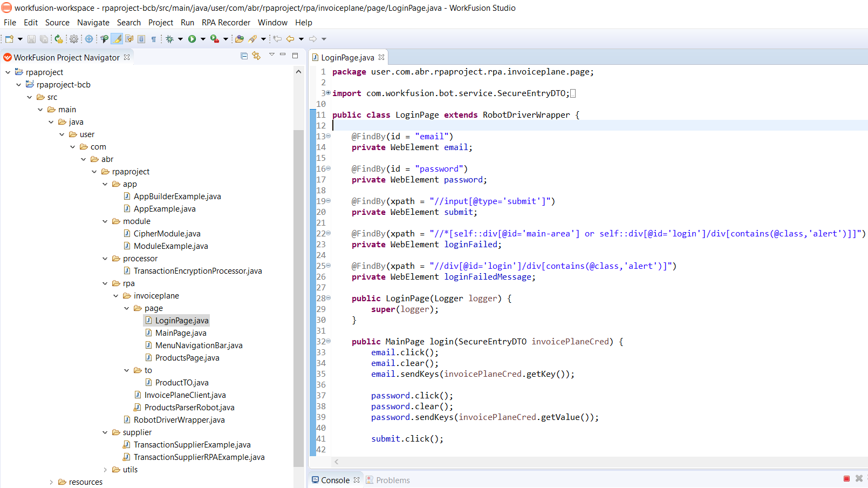Click the Save icon
Screen dimensions: 868x488
(31, 39)
